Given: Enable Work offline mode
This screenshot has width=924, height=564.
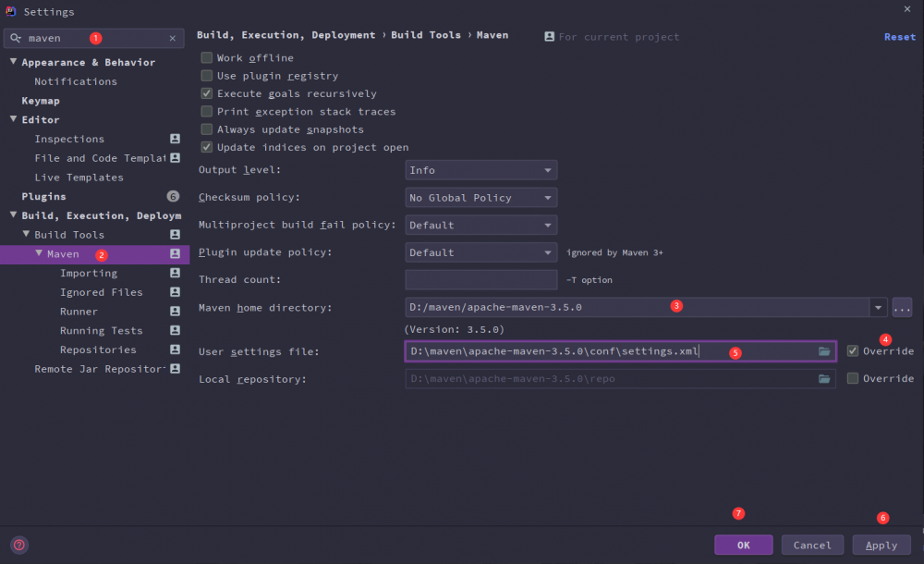Looking at the screenshot, I should [x=206, y=57].
